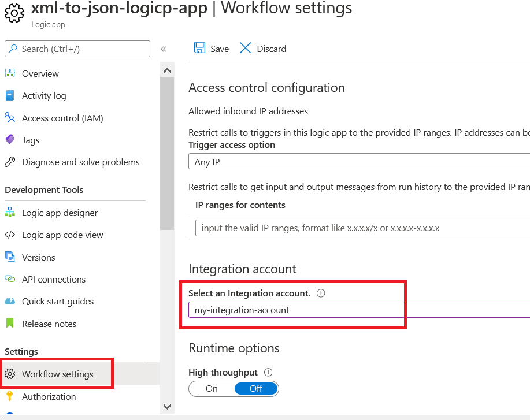Click the Authorization key icon
The image size is (530, 420).
(10, 396)
